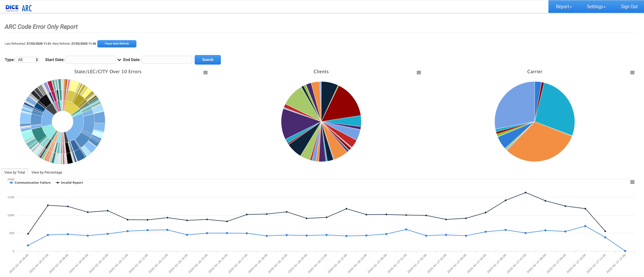Image resolution: width=644 pixels, height=277 pixels.
Task: Switch to View by Total tab
Action: pyautogui.click(x=15, y=172)
